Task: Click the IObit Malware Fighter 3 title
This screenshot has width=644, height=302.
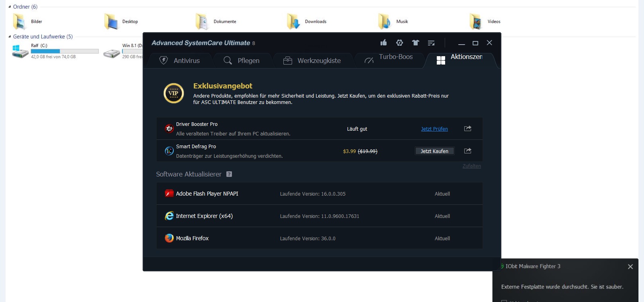Action: [533, 266]
